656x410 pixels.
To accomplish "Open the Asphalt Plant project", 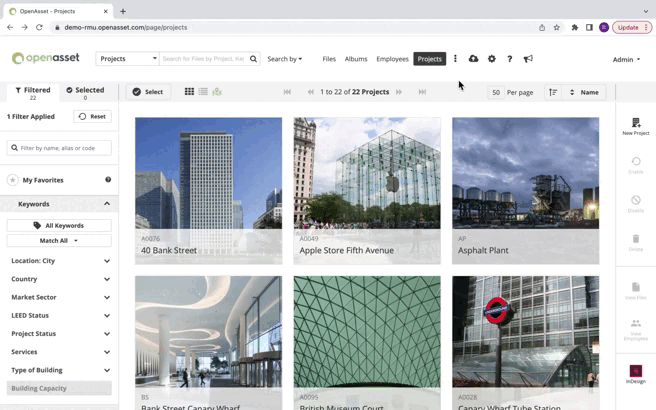I will coord(525,191).
